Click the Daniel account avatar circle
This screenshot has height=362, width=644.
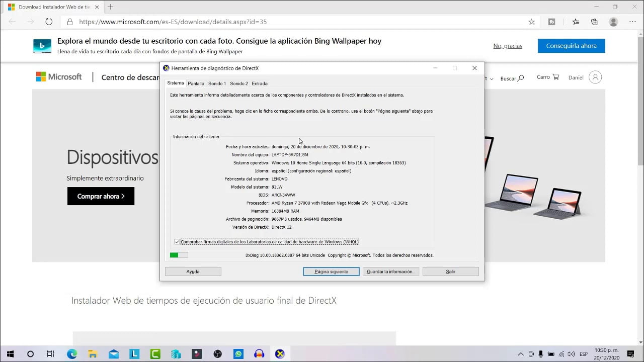[x=595, y=77]
